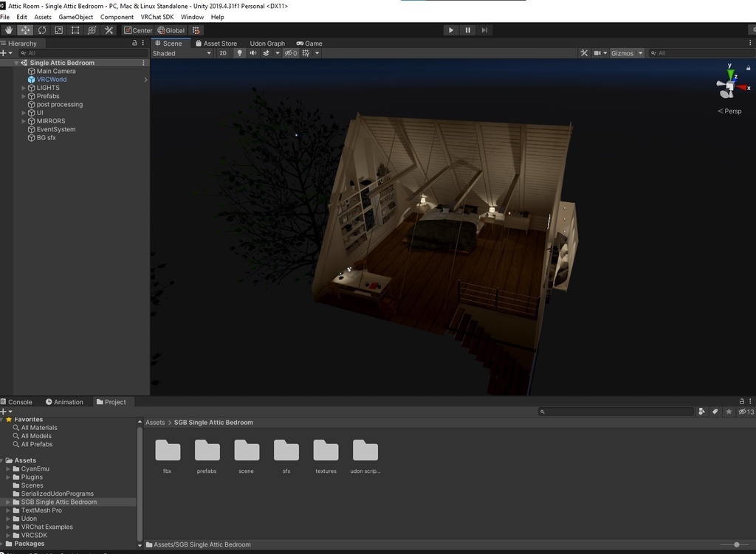Expand the LIGHTS object in Hierarchy
The height and width of the screenshot is (554, 756).
pyautogui.click(x=24, y=87)
